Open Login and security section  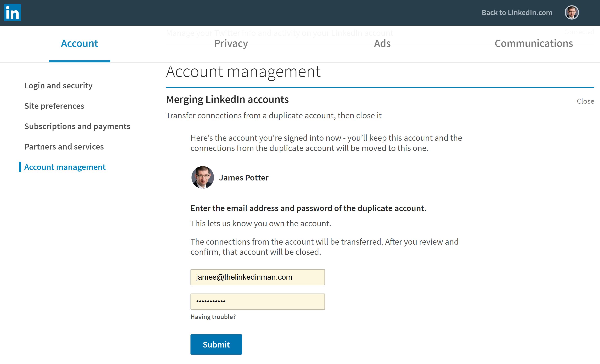pyautogui.click(x=59, y=86)
